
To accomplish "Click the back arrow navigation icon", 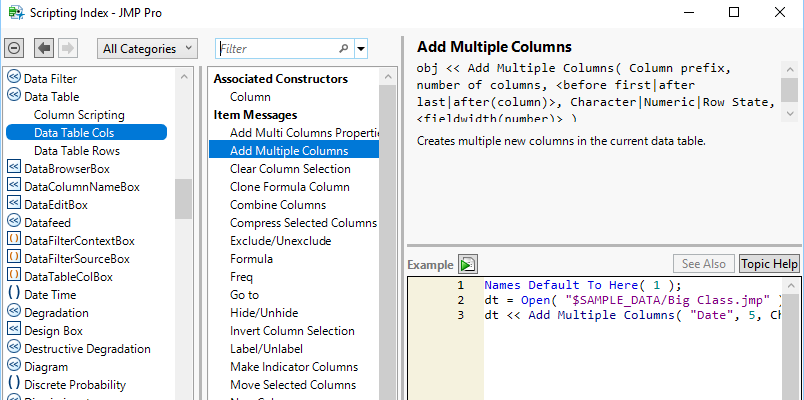I will [x=44, y=48].
